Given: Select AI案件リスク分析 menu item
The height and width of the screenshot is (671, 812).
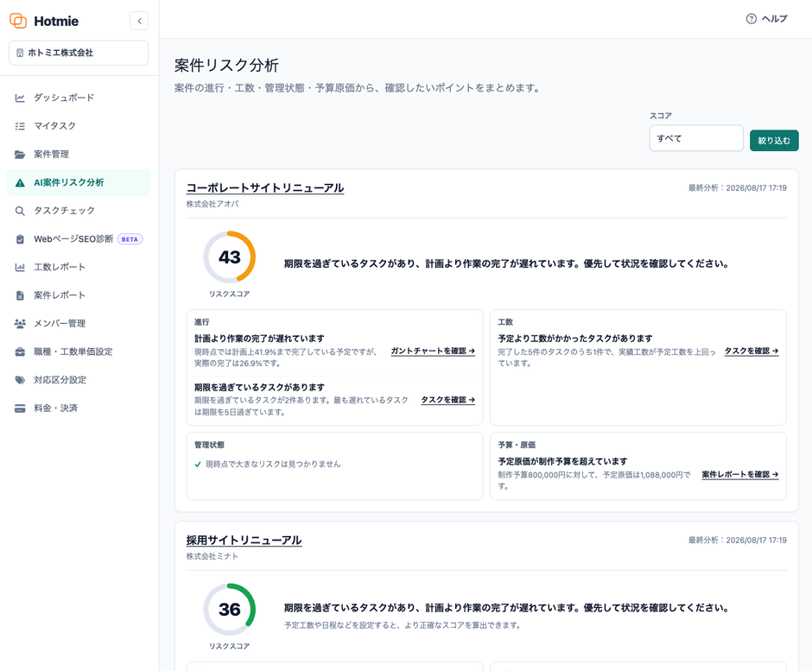Looking at the screenshot, I should (x=79, y=183).
